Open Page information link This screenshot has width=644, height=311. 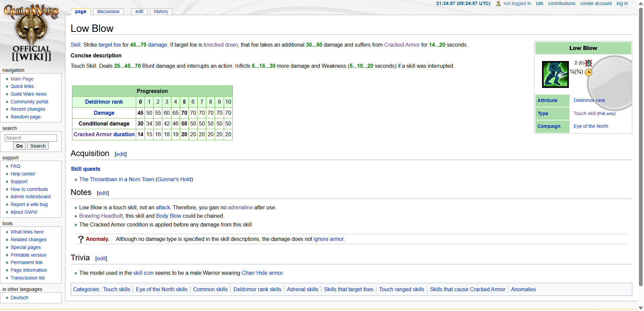point(29,270)
